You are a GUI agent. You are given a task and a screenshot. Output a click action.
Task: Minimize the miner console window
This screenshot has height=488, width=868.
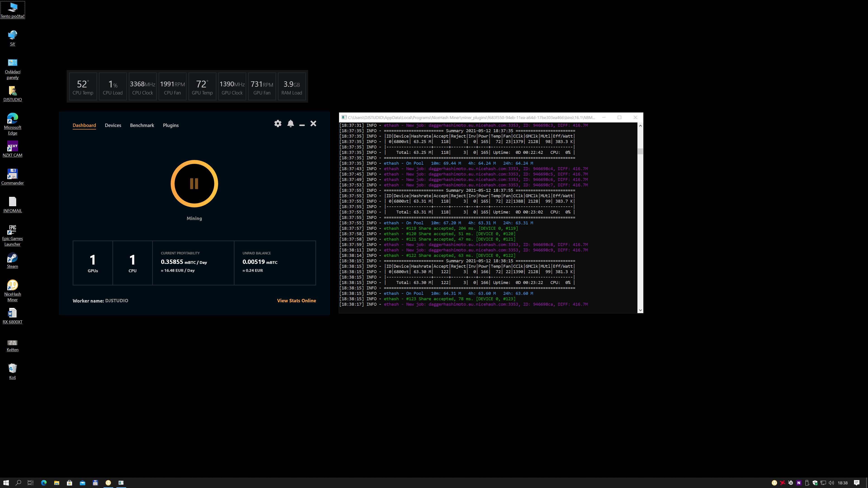click(x=604, y=117)
